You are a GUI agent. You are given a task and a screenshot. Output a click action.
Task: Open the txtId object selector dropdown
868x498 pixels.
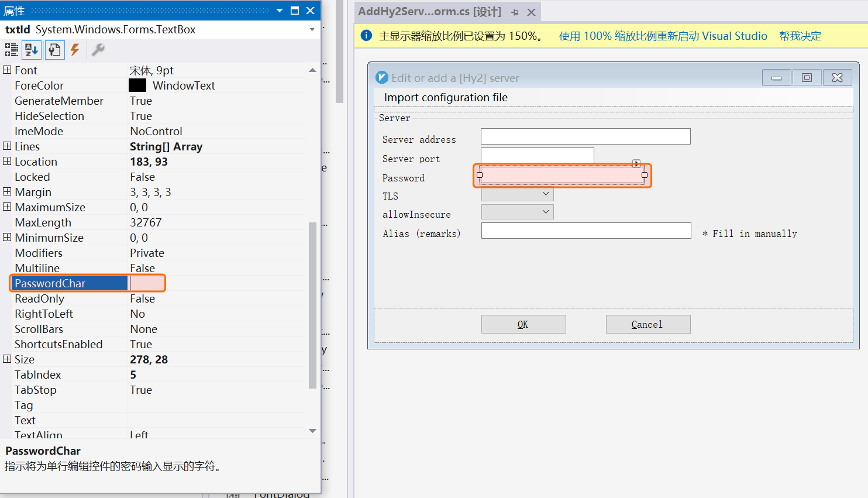click(x=312, y=29)
